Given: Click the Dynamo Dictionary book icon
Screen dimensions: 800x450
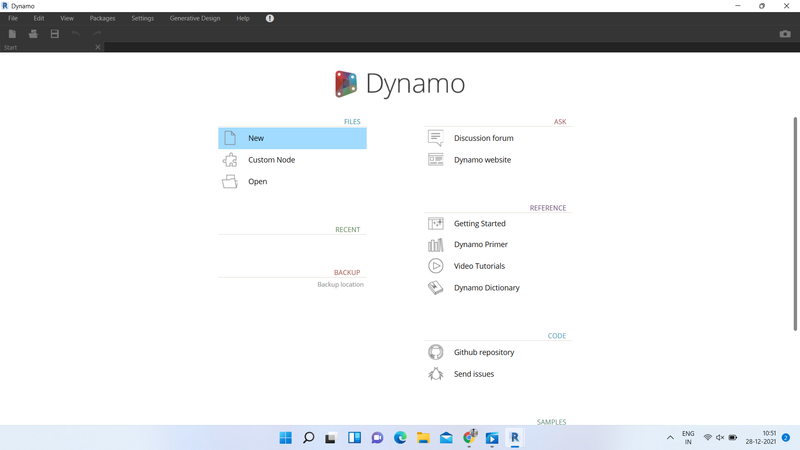Looking at the screenshot, I should click(436, 288).
